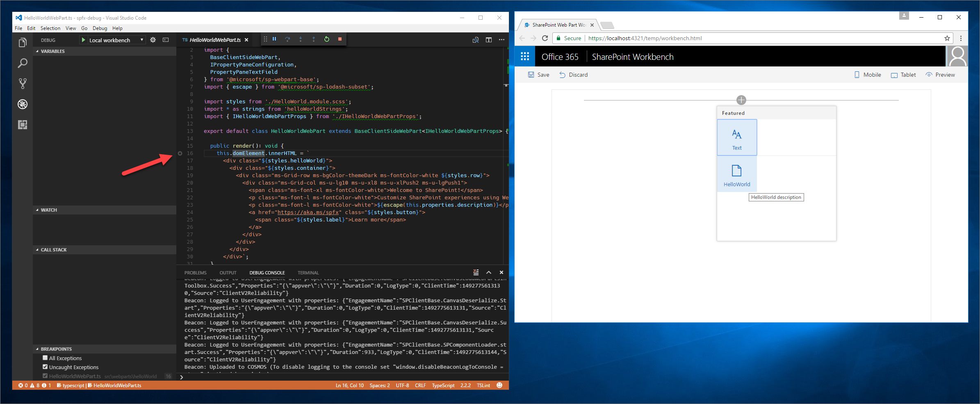Enable the All Exceptions breakpoint
Image resolution: width=980 pixels, height=404 pixels.
(x=45, y=358)
